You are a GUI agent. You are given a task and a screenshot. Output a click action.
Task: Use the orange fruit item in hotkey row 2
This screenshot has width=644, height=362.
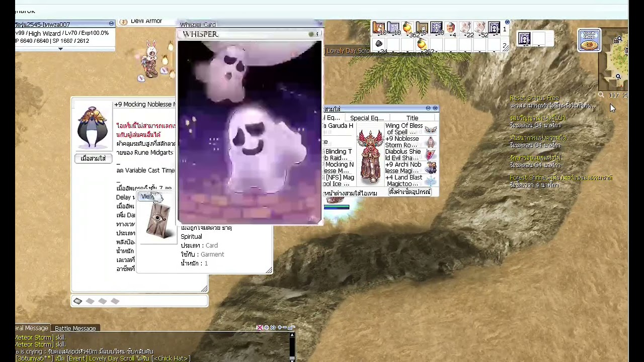coord(422,44)
